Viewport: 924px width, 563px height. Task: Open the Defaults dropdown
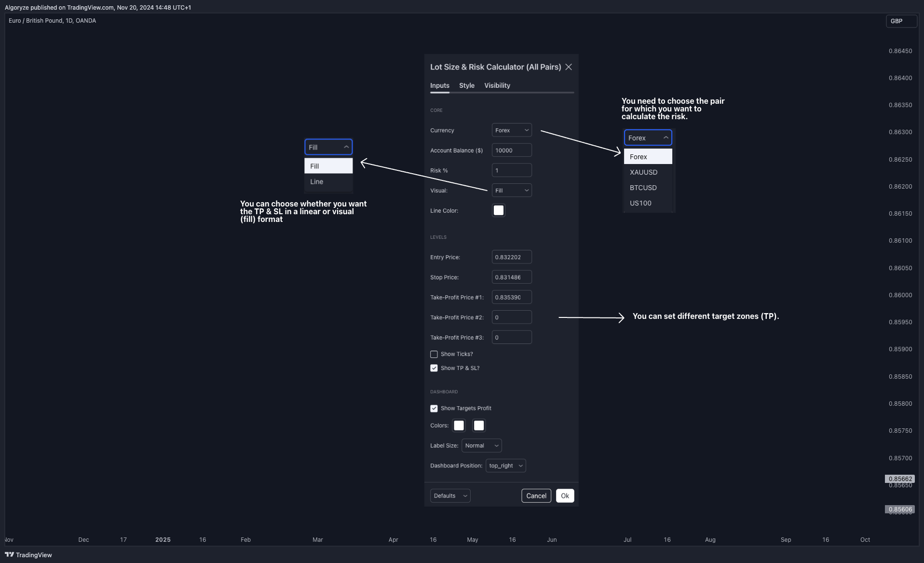(450, 495)
